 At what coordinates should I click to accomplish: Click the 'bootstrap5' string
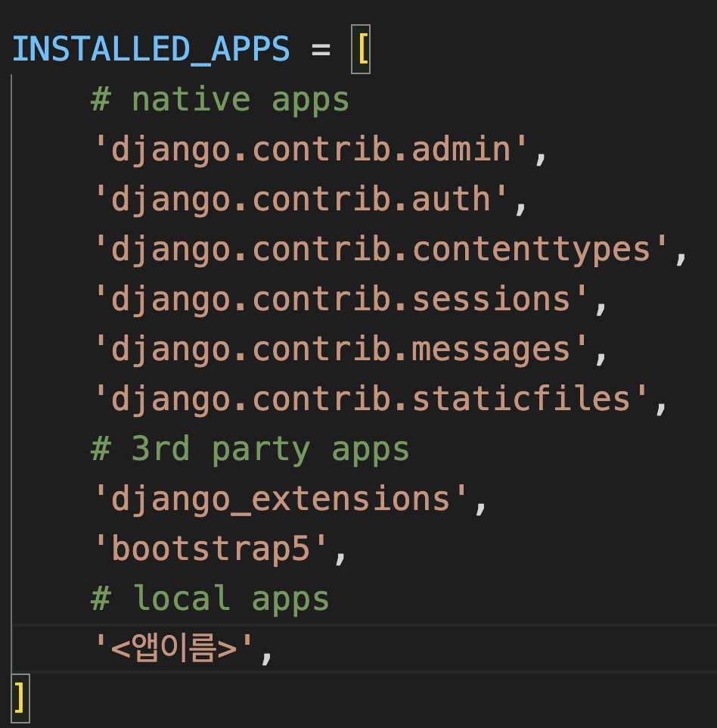coord(210,549)
